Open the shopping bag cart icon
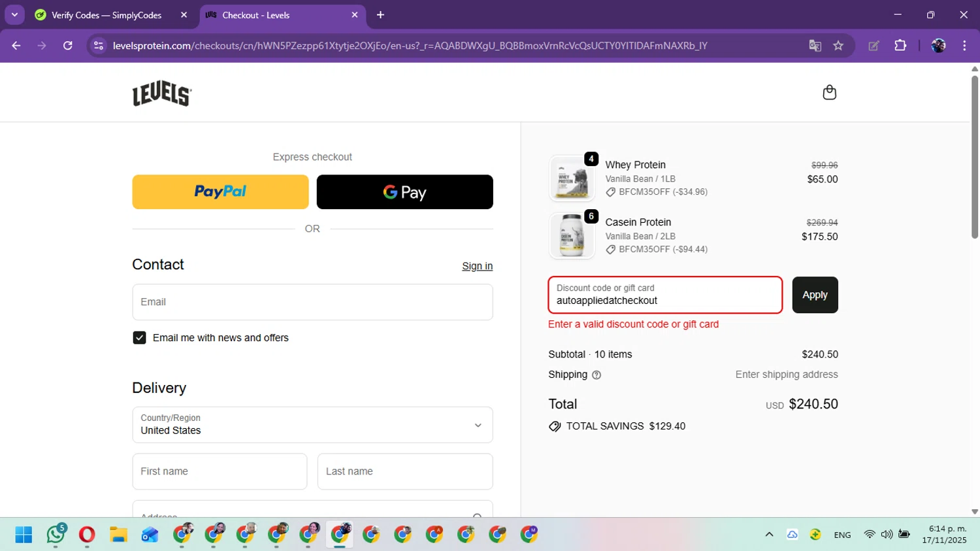This screenshot has width=980, height=551. pyautogui.click(x=829, y=92)
